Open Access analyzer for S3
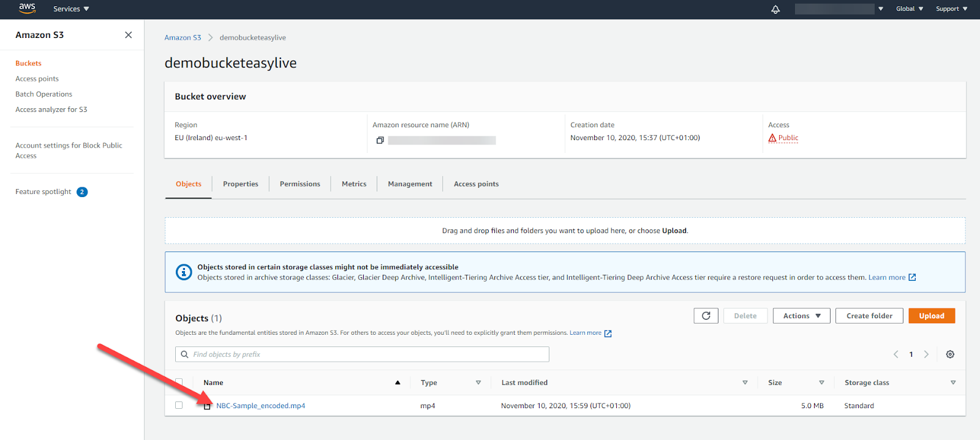The height and width of the screenshot is (440, 980). (x=51, y=110)
